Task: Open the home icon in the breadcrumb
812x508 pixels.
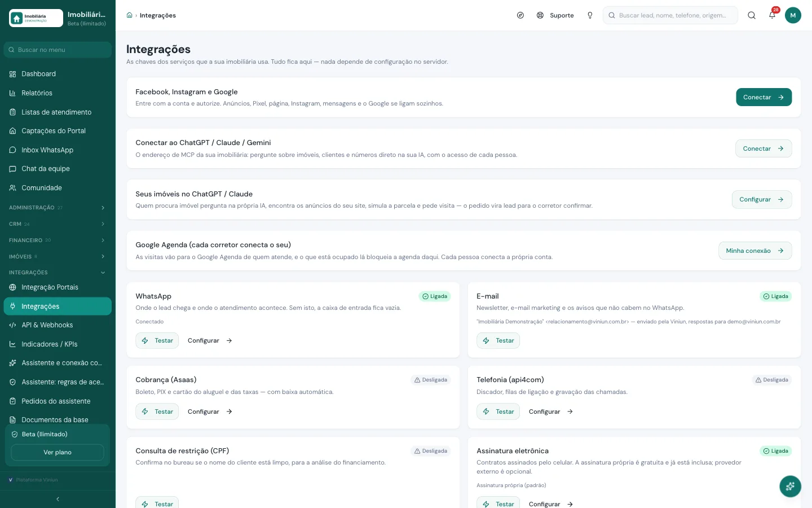Action: pyautogui.click(x=129, y=15)
